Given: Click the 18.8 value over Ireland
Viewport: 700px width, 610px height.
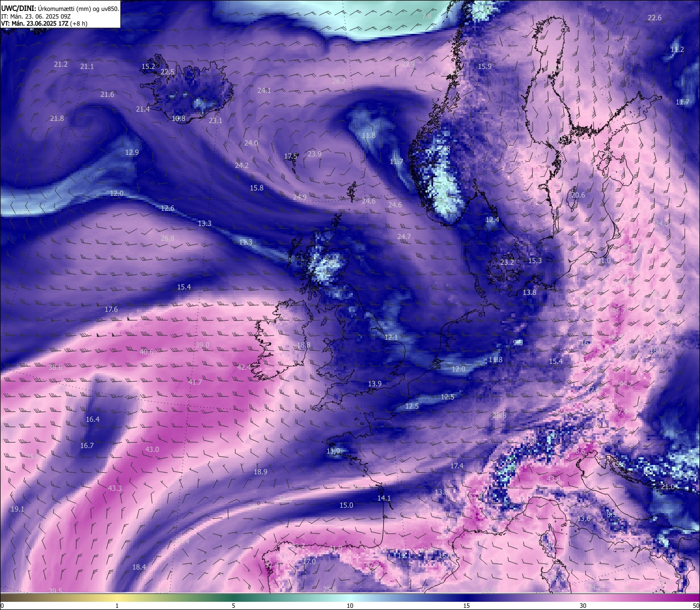Looking at the screenshot, I should [304, 345].
